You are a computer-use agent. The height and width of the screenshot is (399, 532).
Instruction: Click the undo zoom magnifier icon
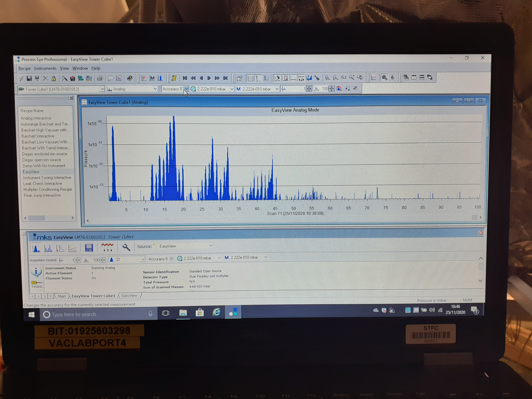click(x=360, y=77)
